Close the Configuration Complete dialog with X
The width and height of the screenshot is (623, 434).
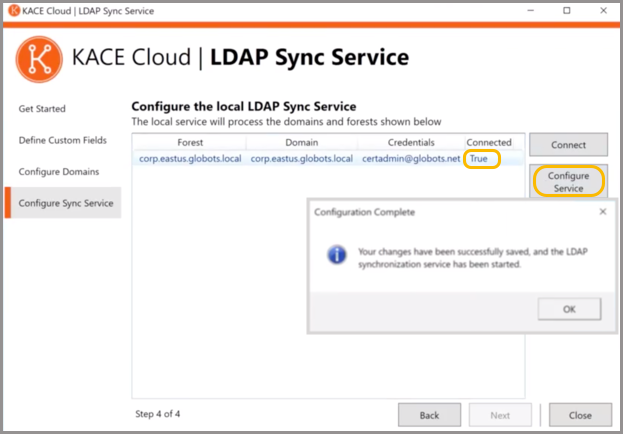pyautogui.click(x=602, y=212)
